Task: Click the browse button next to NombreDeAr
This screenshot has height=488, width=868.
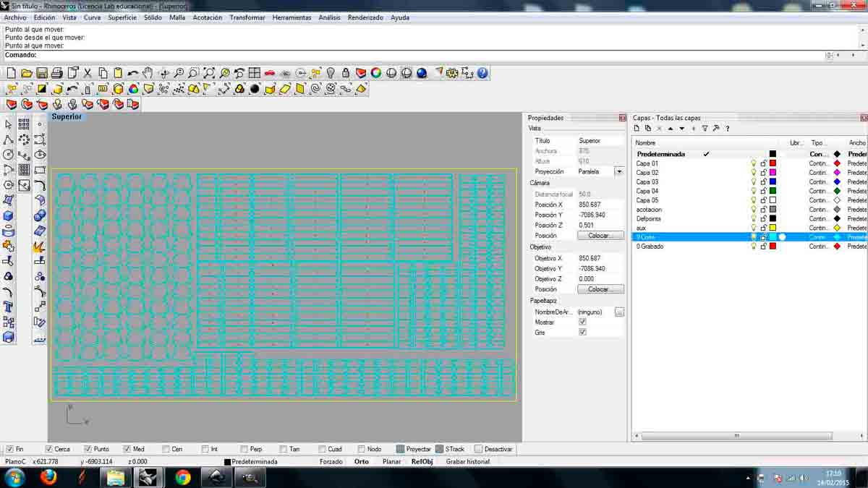Action: 619,312
